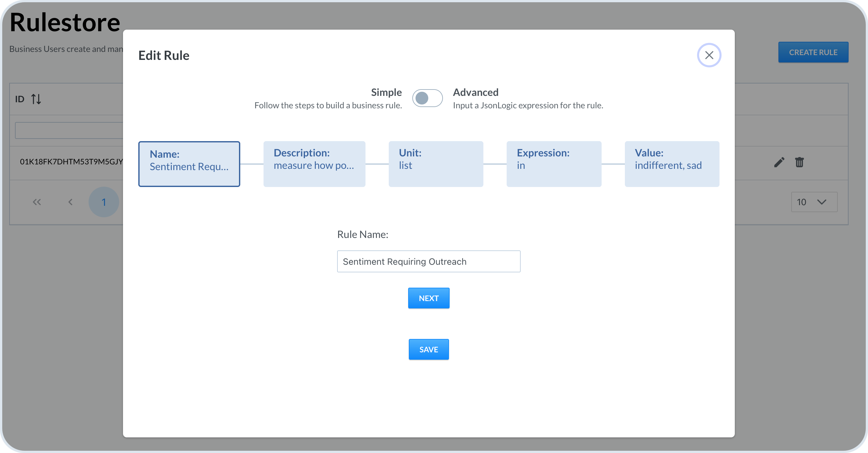
Task: Open the Expression step card
Action: [553, 164]
